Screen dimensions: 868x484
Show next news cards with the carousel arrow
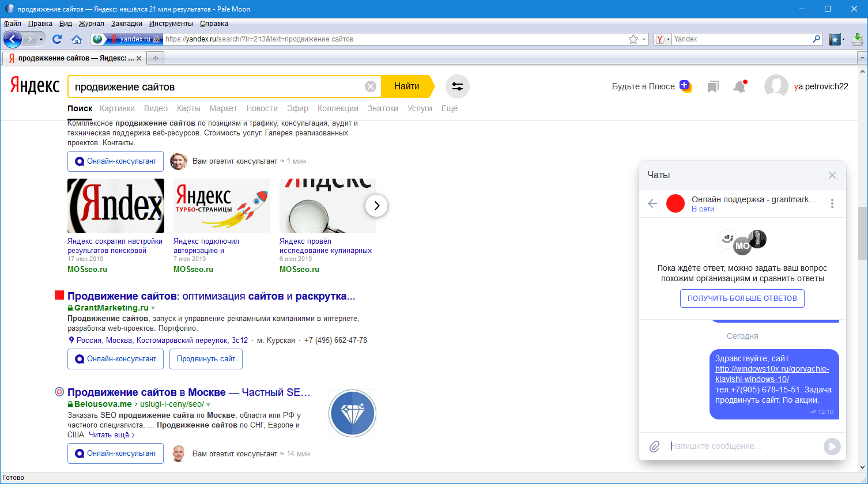click(x=376, y=205)
